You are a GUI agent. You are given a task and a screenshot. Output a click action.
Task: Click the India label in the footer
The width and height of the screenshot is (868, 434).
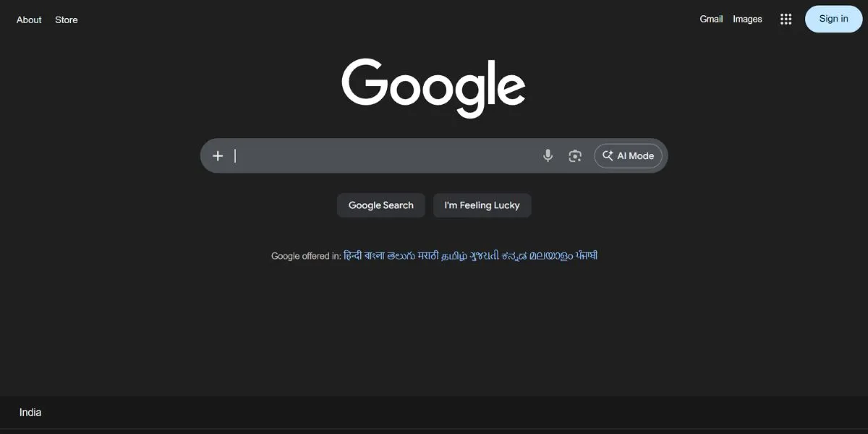(30, 412)
